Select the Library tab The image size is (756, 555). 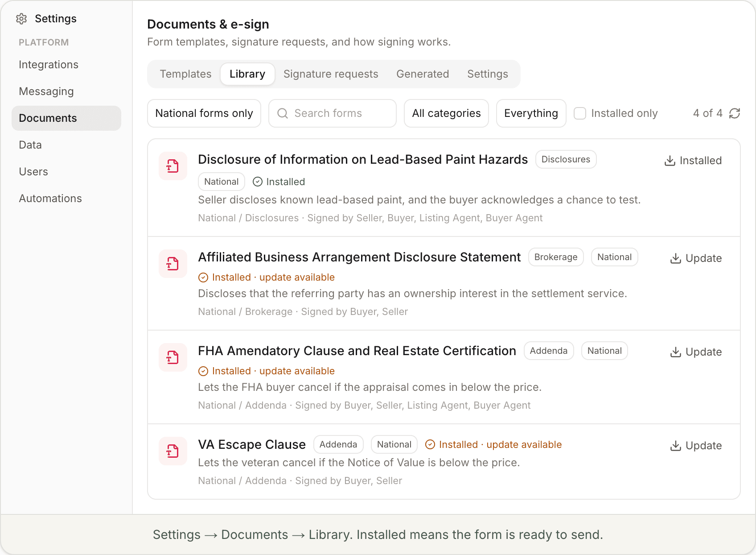click(247, 74)
